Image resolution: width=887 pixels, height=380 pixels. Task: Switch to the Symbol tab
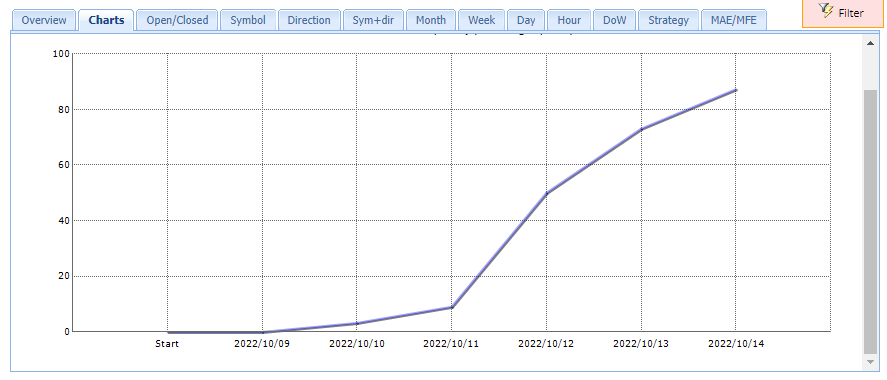248,20
